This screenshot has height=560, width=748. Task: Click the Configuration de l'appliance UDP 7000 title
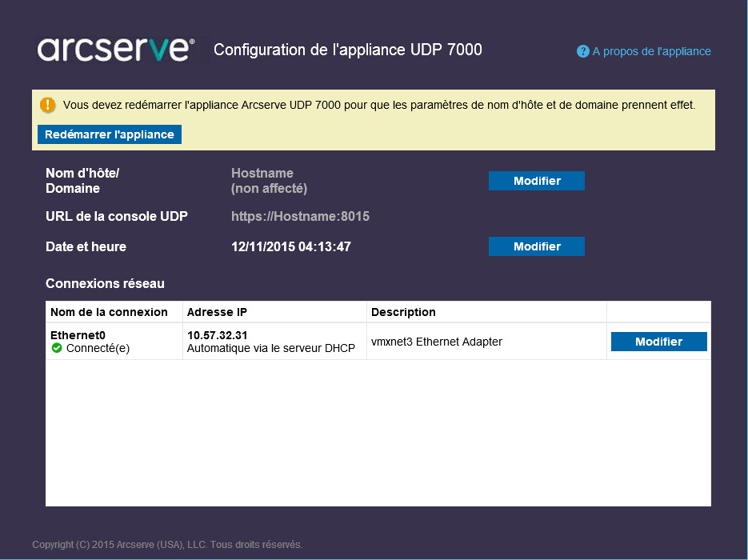click(348, 50)
